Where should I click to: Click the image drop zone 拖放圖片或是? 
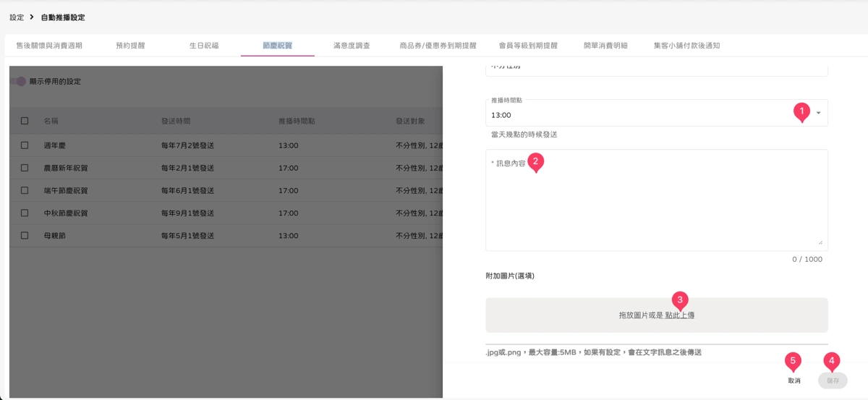[x=657, y=315]
